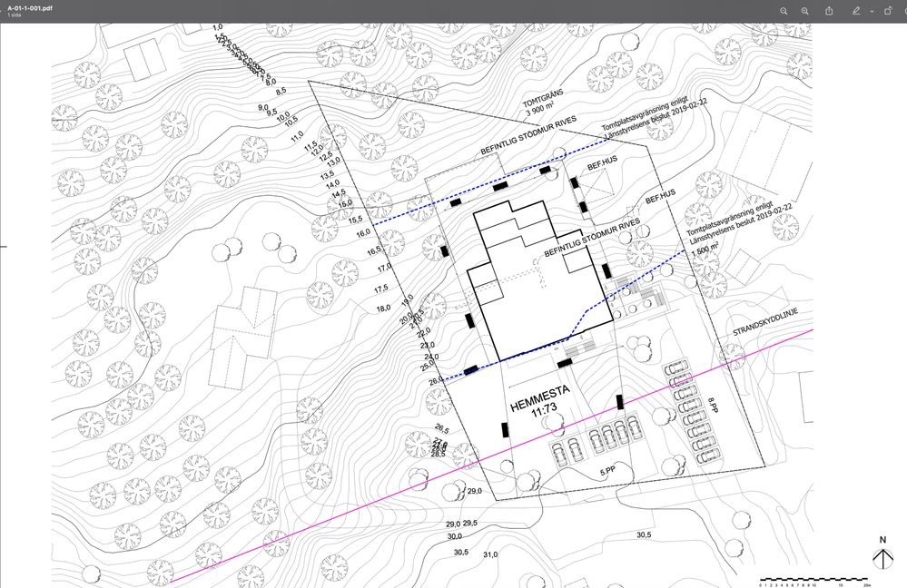Click the 8,5 contour elevation label

click(281, 92)
